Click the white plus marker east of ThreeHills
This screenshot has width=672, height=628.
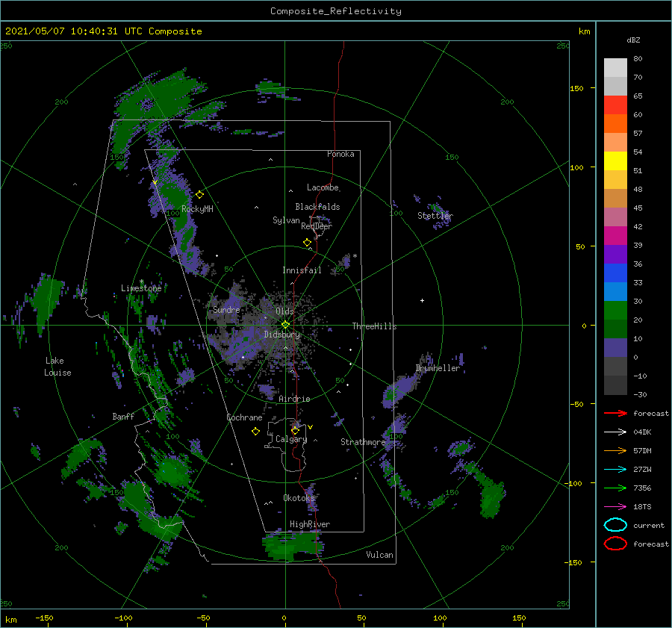click(x=422, y=300)
